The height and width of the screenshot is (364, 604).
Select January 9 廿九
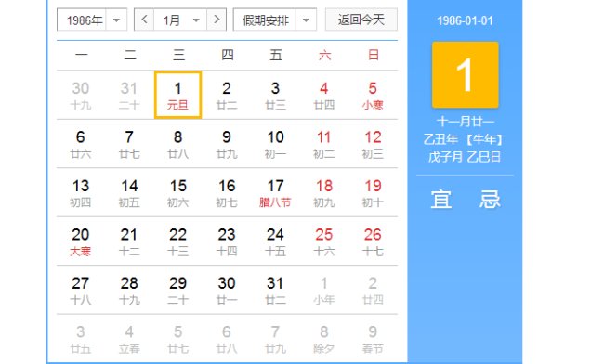(227, 144)
